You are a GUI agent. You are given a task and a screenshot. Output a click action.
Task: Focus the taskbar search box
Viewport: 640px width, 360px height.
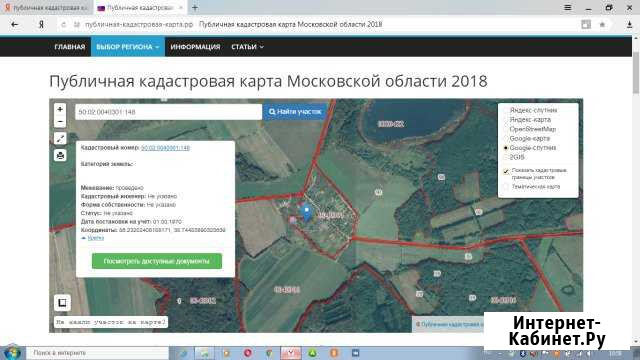point(97,353)
